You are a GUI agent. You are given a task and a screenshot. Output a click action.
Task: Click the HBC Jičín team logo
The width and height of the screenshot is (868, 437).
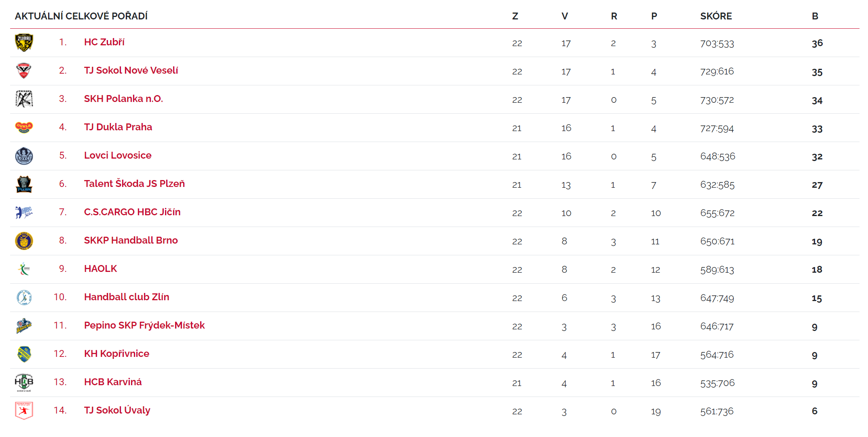tap(24, 212)
